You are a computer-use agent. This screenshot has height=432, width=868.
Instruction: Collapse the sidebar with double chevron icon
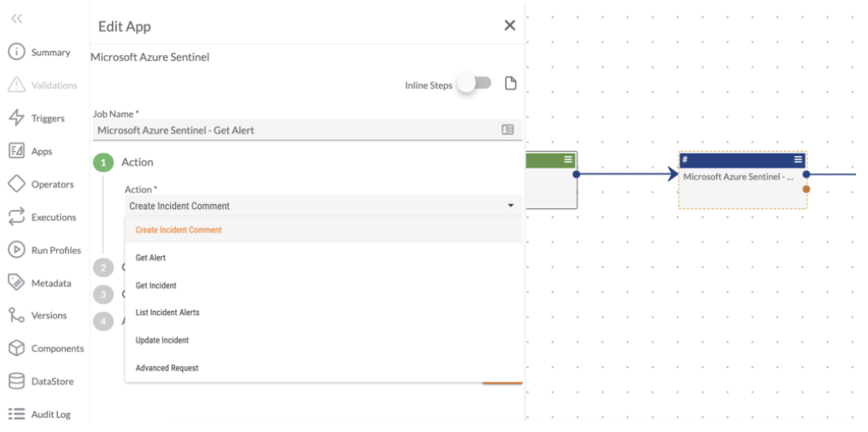[16, 19]
